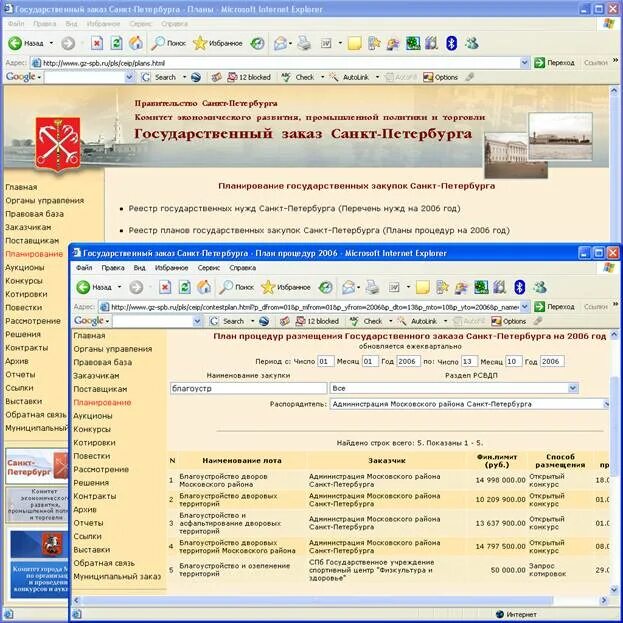Click Print icon in front window toolbar

pos(372,287)
